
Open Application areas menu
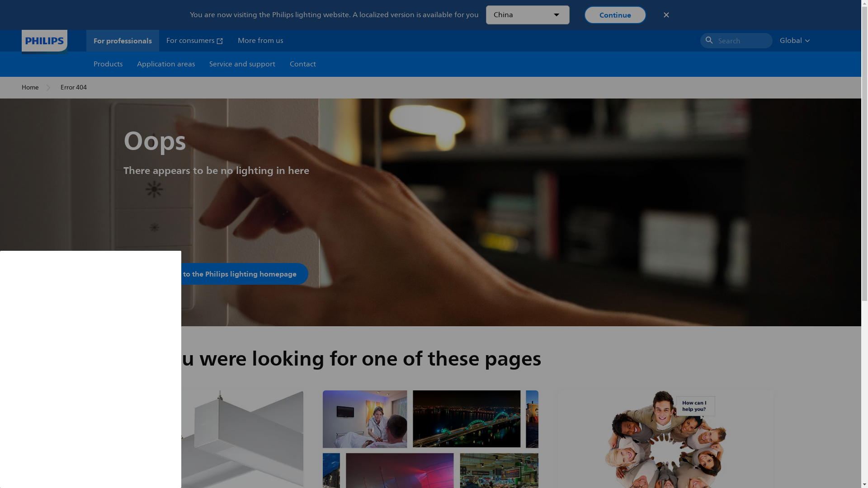pos(166,64)
